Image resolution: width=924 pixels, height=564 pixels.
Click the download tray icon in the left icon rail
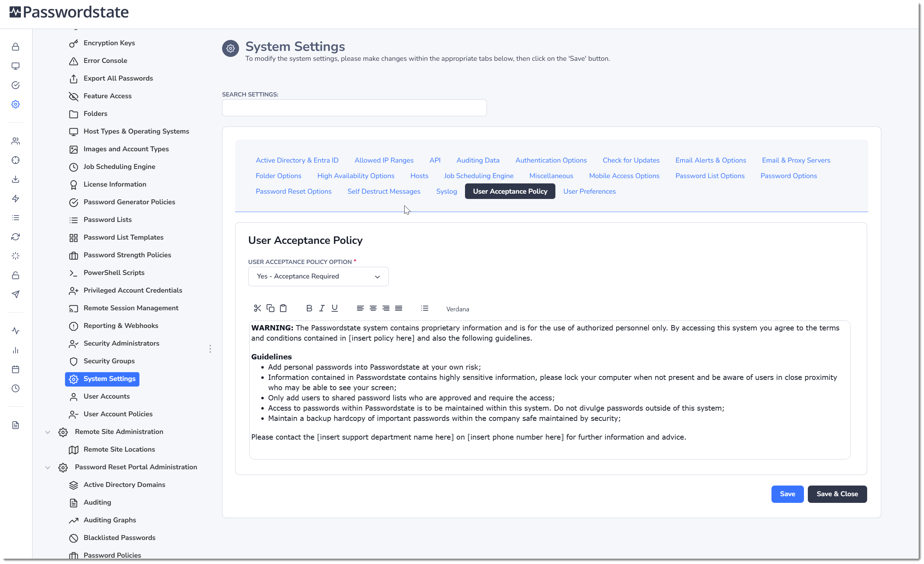[x=16, y=180]
